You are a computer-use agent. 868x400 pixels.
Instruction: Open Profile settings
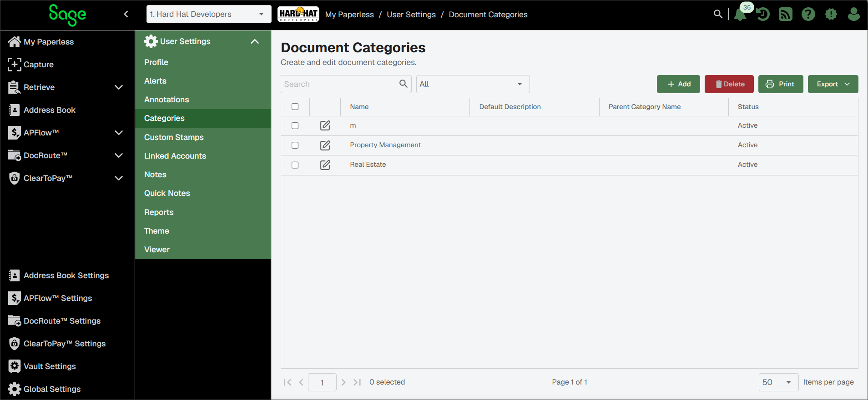tap(203, 62)
